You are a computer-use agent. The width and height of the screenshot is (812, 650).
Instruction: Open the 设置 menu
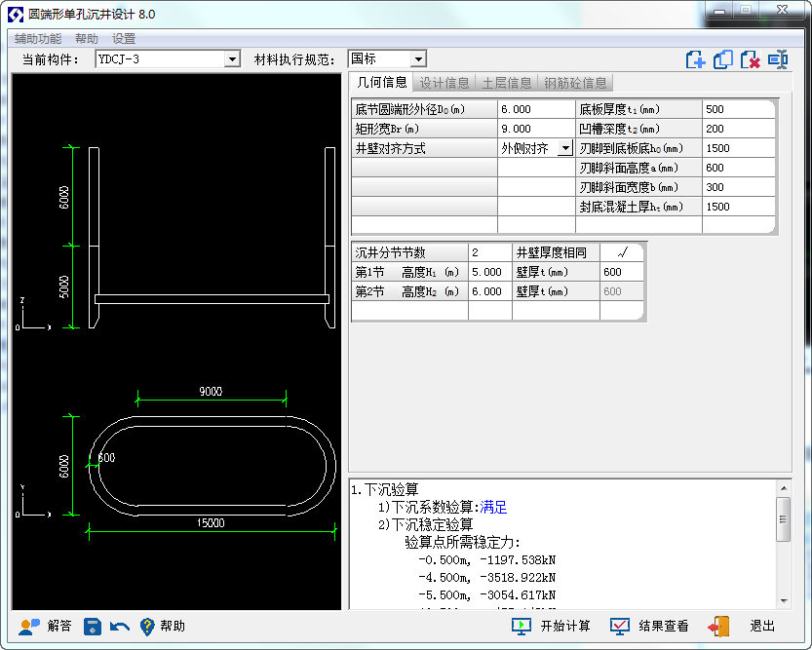point(124,39)
